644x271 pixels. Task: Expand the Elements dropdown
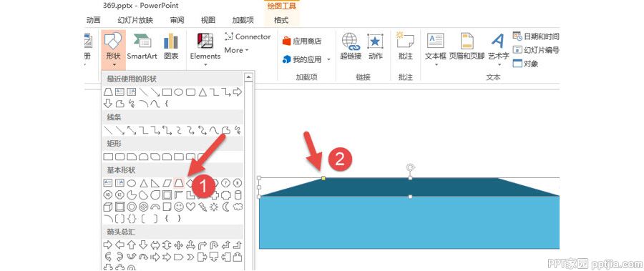[x=205, y=50]
